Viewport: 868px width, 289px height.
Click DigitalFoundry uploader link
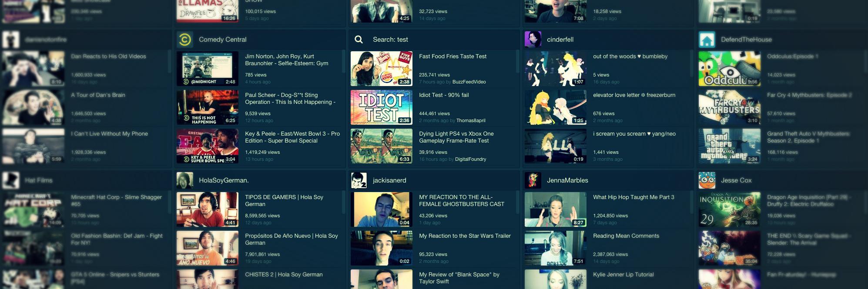click(470, 159)
